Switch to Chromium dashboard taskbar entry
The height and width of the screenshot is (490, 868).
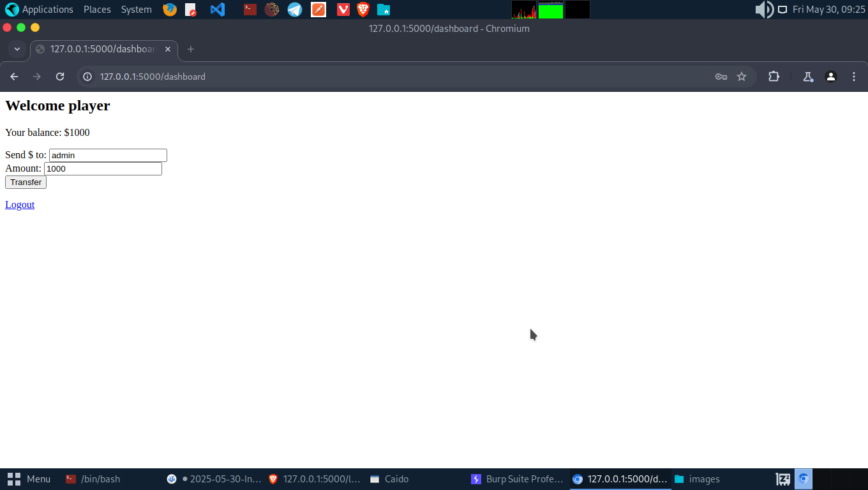point(620,479)
